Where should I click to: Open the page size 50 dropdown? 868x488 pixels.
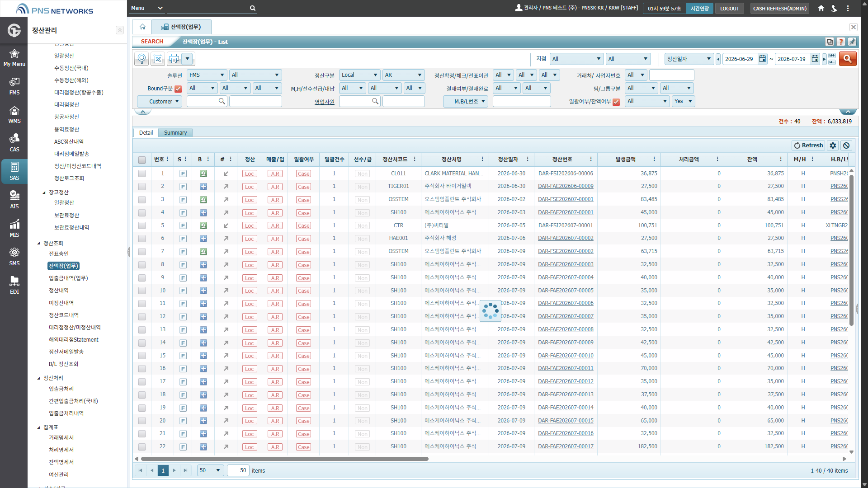[x=210, y=470]
